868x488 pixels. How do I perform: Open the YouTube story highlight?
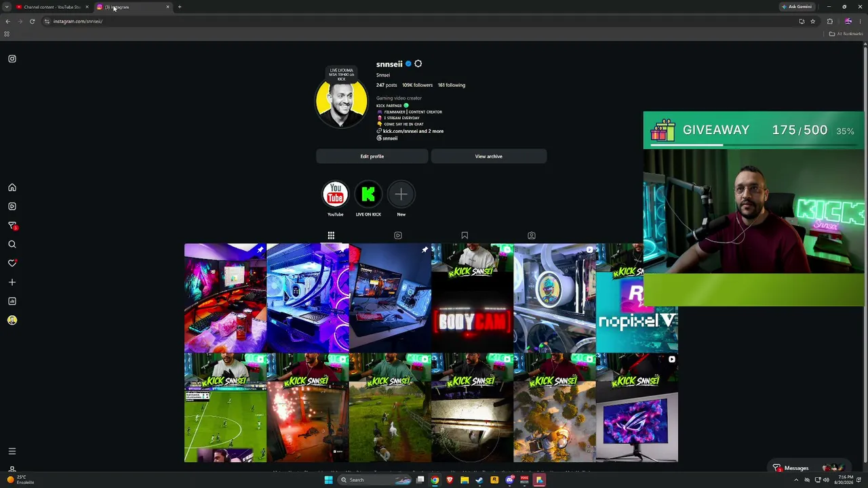(335, 195)
